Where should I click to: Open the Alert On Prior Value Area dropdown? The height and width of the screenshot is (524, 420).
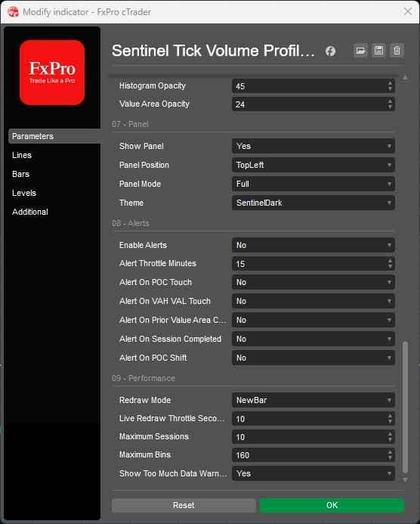click(x=313, y=320)
